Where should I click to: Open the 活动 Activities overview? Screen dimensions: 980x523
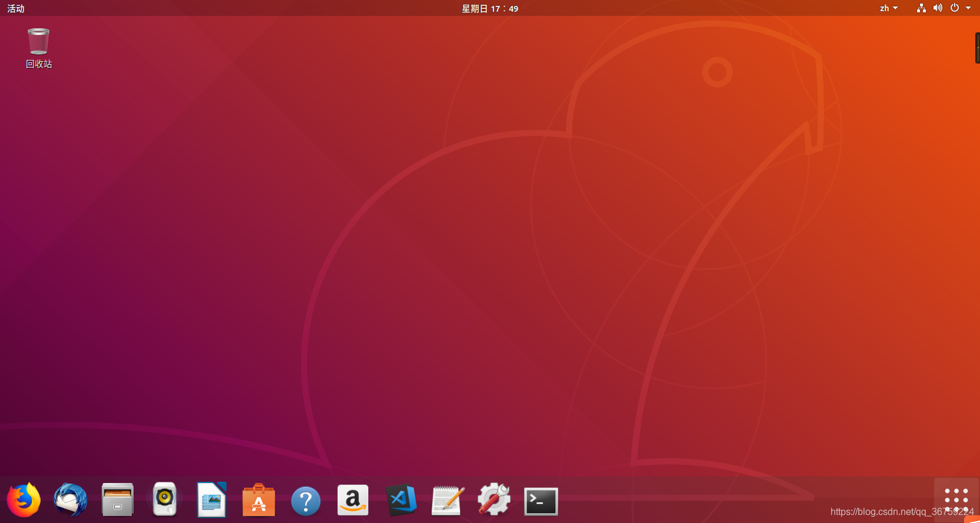point(16,8)
